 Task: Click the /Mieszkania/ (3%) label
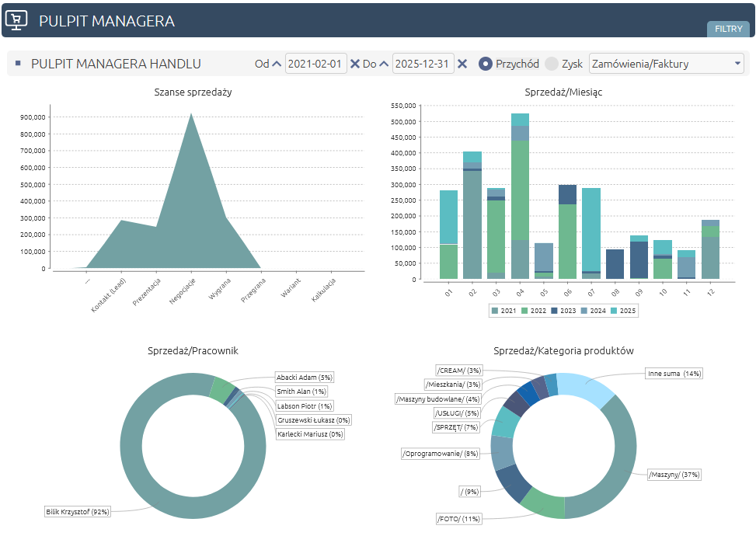tap(453, 385)
